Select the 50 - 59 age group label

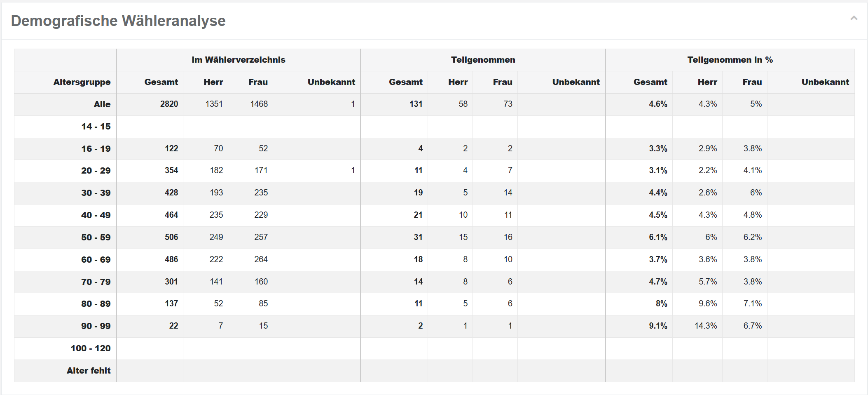(x=96, y=237)
